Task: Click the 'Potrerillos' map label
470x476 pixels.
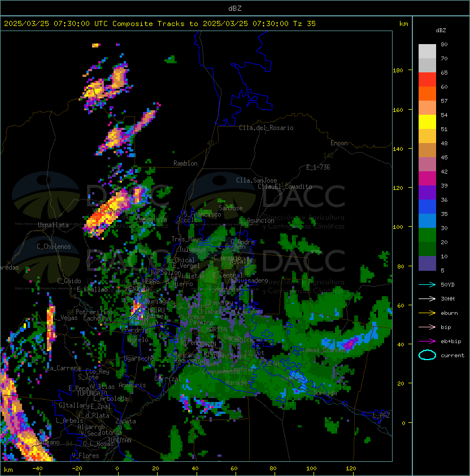Action: point(94,312)
